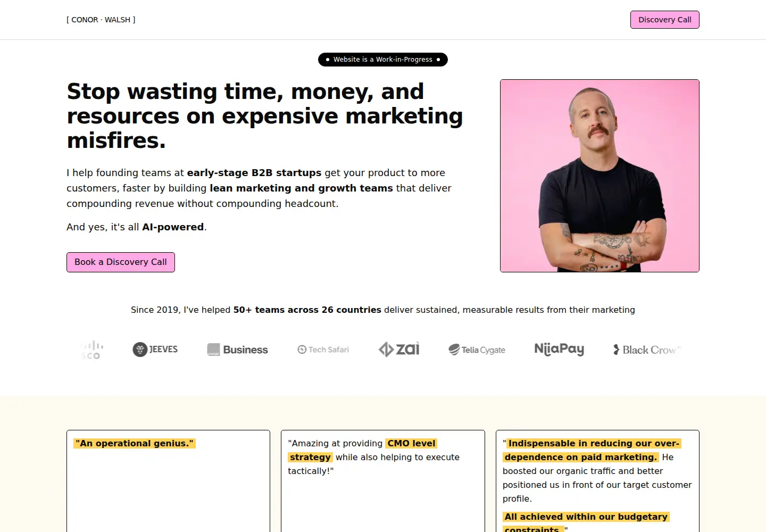This screenshot has width=766, height=532.
Task: Click the NijaPay logo
Action: point(559,349)
